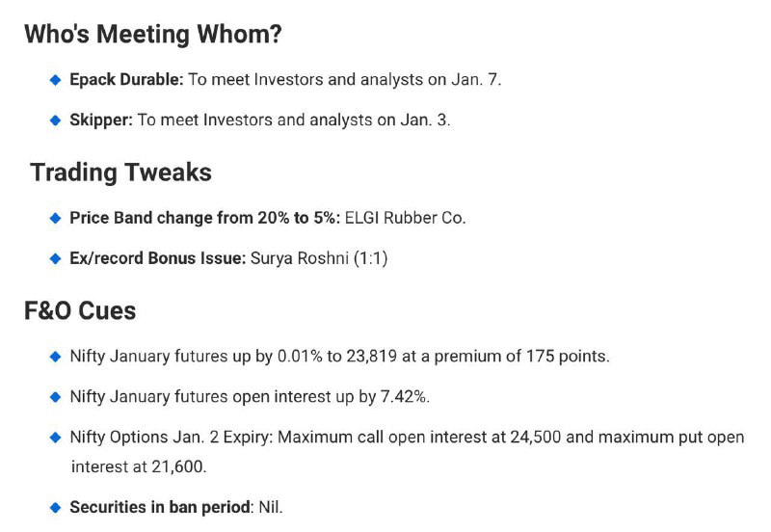Click the Securities in ban period label
The image size is (771, 532).
[x=160, y=507]
